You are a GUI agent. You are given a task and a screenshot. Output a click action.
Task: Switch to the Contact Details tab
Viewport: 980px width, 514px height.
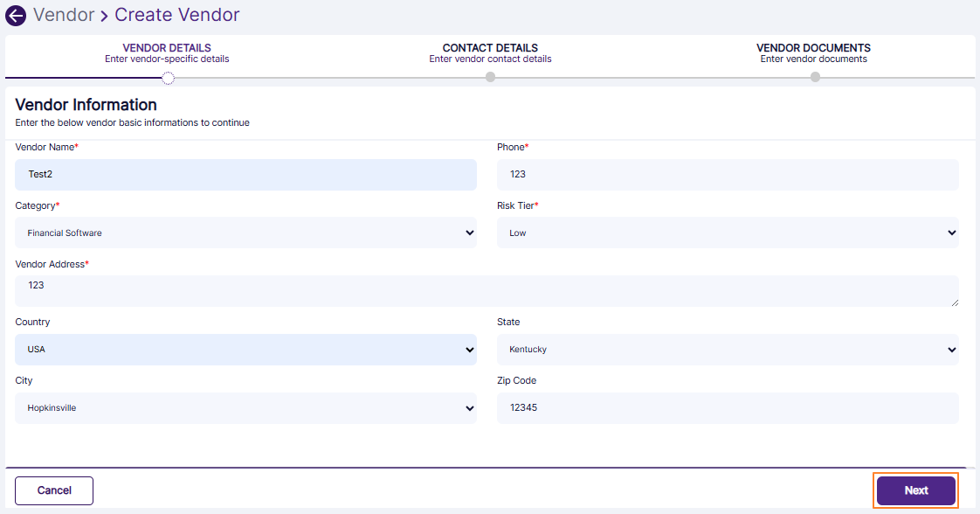(490, 53)
